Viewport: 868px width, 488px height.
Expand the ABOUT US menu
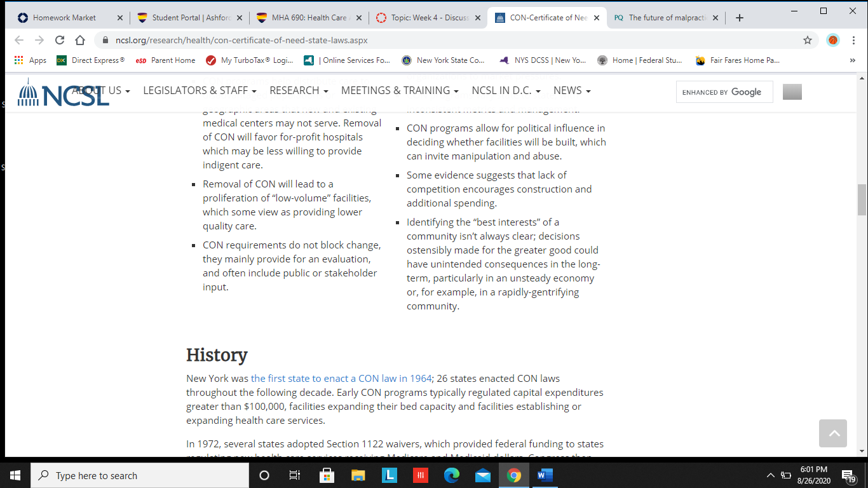pos(101,91)
